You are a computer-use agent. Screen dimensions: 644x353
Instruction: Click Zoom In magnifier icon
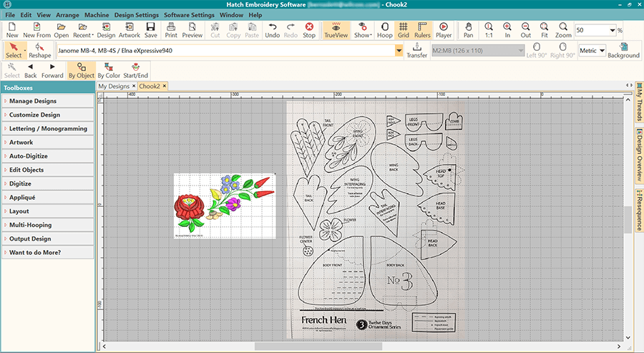[507, 30]
